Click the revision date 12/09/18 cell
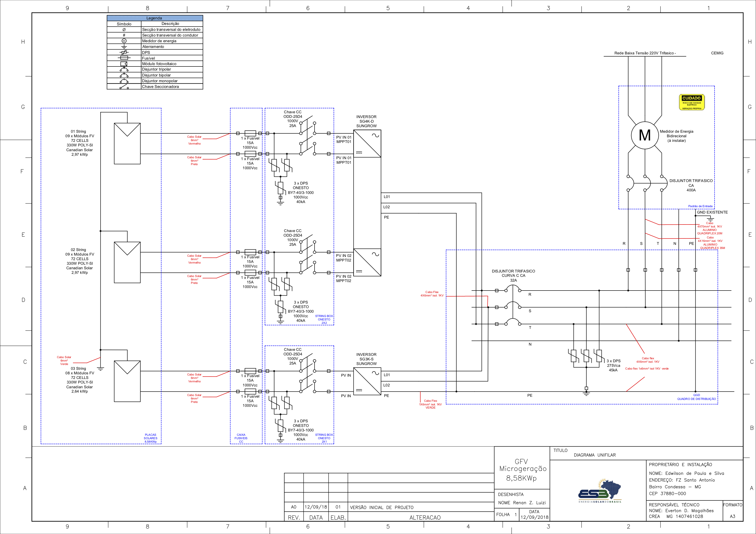This screenshot has height=534, width=756. coord(316,507)
